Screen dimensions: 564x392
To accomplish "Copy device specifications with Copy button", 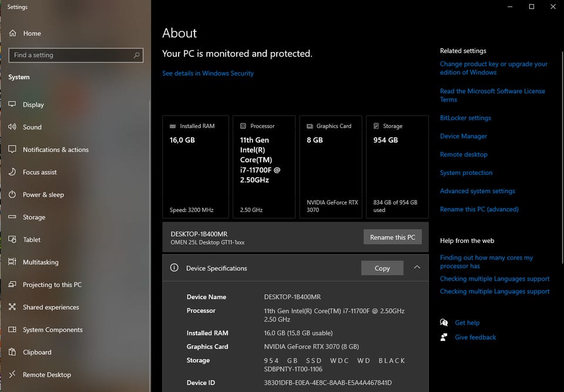I will point(382,268).
